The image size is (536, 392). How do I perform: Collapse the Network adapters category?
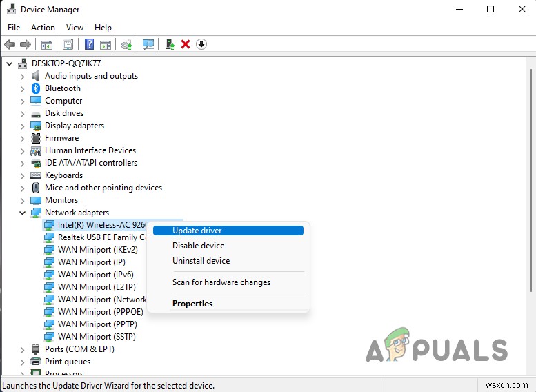[x=23, y=213]
